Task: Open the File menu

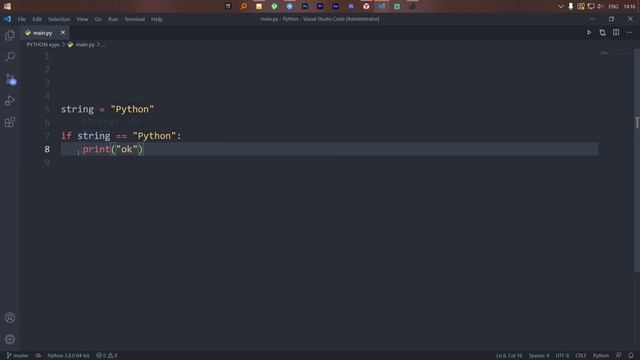Action: (x=22, y=19)
